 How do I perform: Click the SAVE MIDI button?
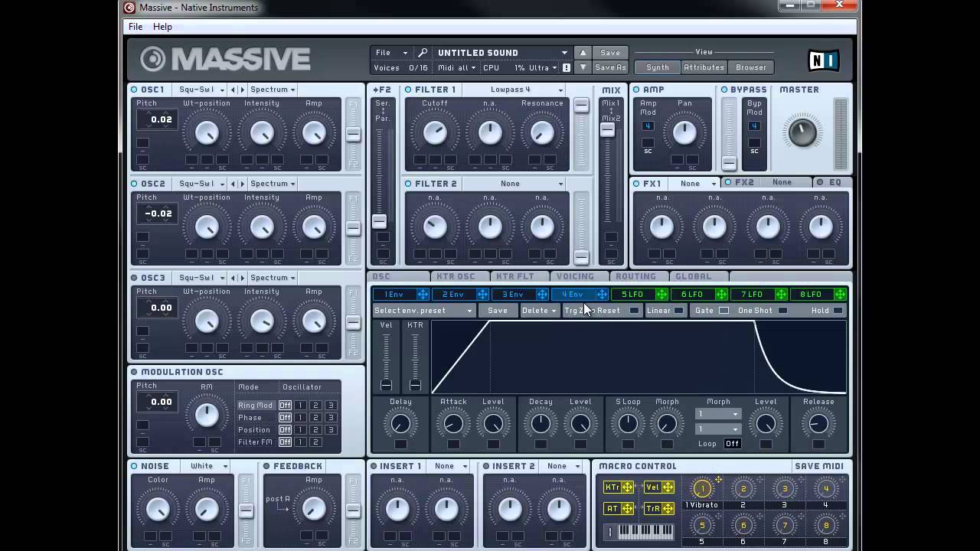pyautogui.click(x=819, y=466)
